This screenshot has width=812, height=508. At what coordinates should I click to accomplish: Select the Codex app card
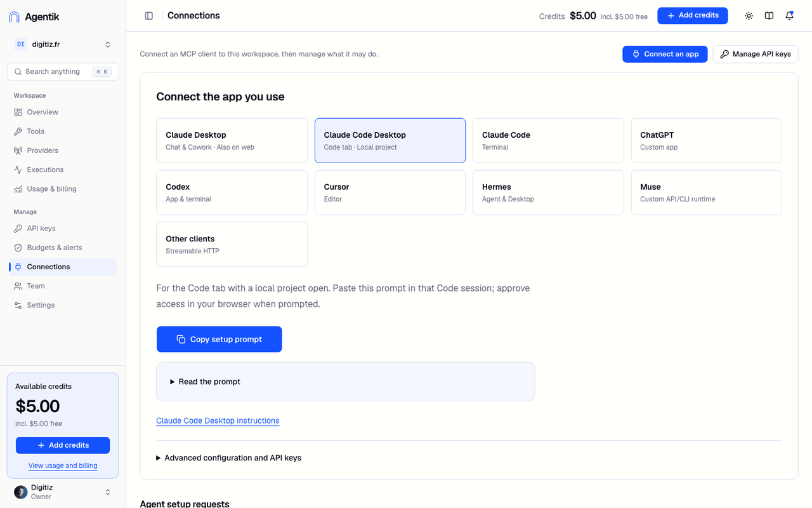pyautogui.click(x=232, y=192)
